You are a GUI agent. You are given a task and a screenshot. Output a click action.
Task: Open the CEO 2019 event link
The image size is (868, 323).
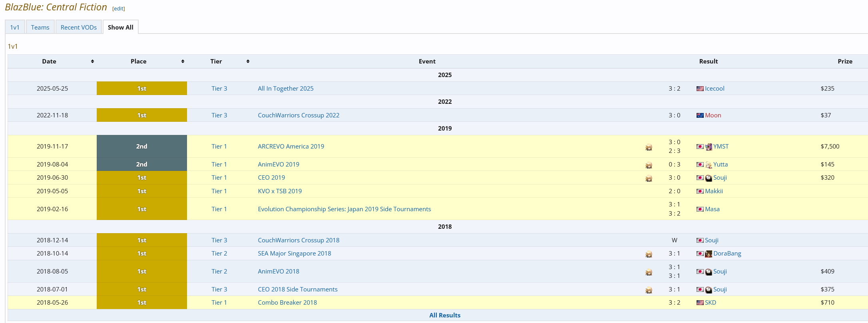[x=271, y=178]
